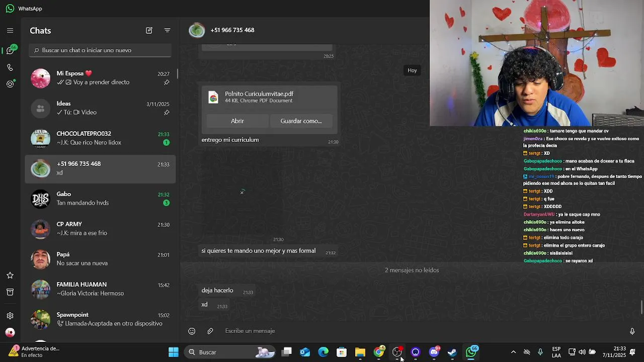The image size is (644, 362).
Task: Open the Gabo chat
Action: coord(100,199)
